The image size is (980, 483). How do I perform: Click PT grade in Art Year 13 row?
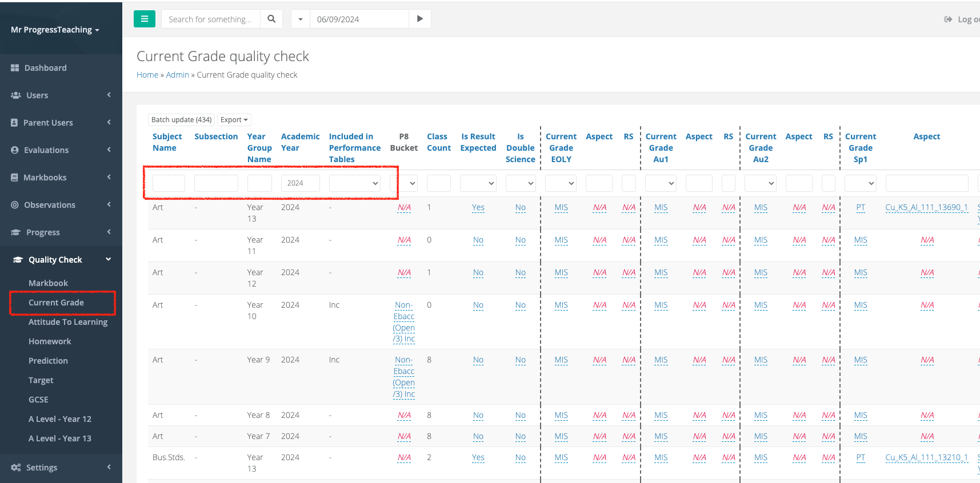point(861,208)
